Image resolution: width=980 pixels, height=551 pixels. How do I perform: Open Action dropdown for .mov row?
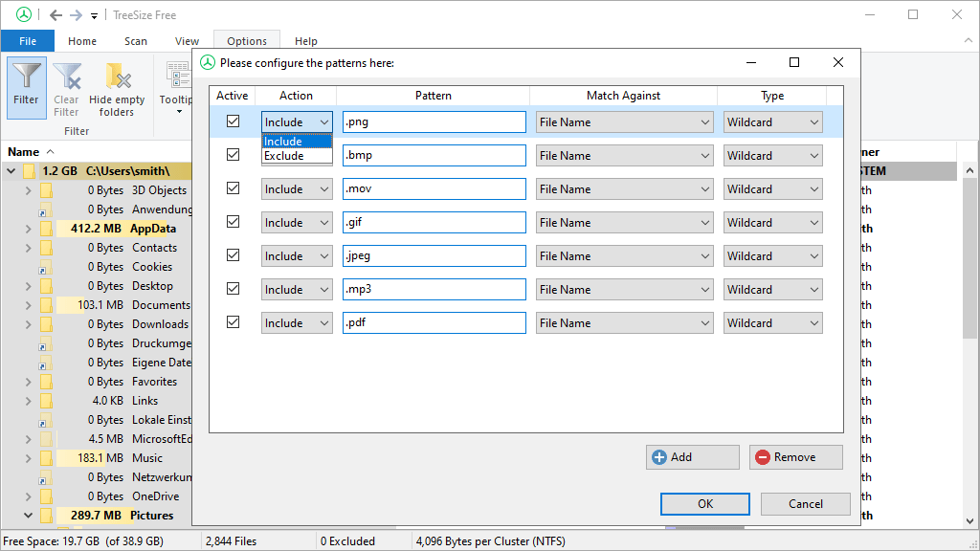(x=297, y=189)
